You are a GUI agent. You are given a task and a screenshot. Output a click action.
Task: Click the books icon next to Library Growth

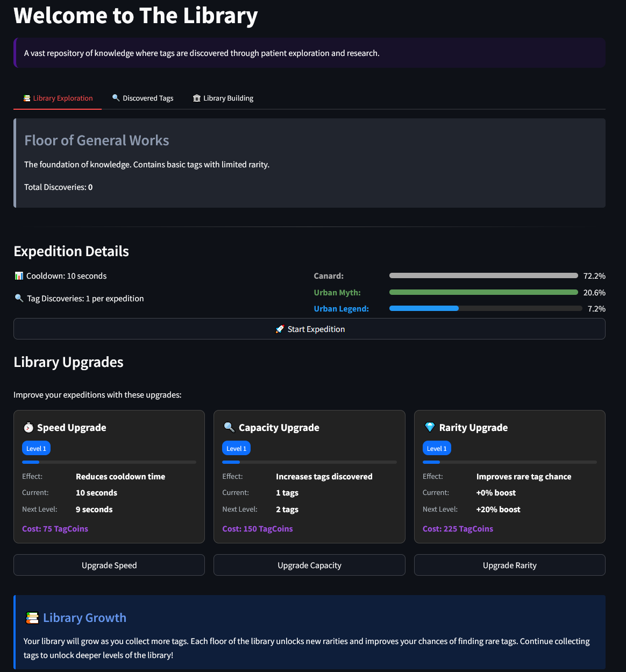[x=32, y=618]
